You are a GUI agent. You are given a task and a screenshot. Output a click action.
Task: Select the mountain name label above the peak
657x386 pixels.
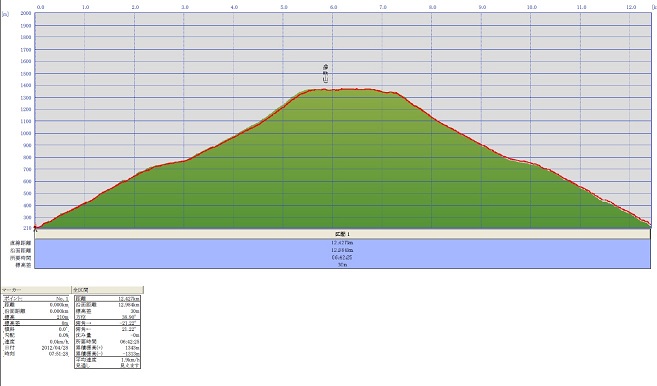pos(325,73)
